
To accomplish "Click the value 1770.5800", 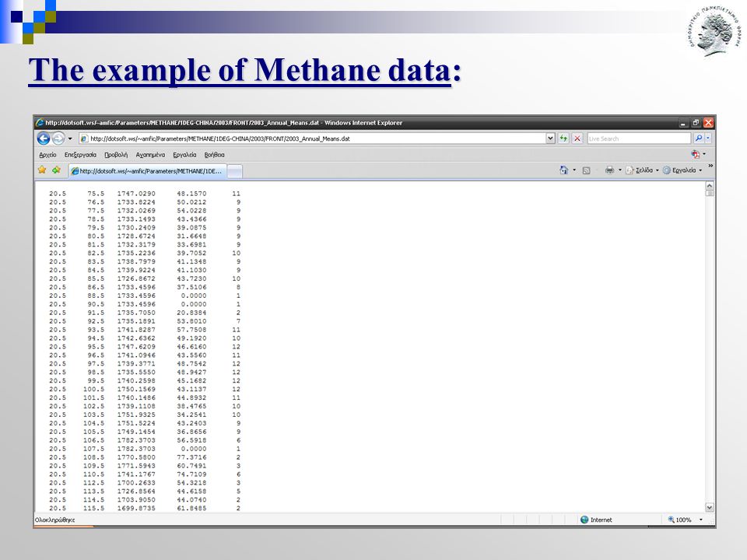I will coord(136,457).
